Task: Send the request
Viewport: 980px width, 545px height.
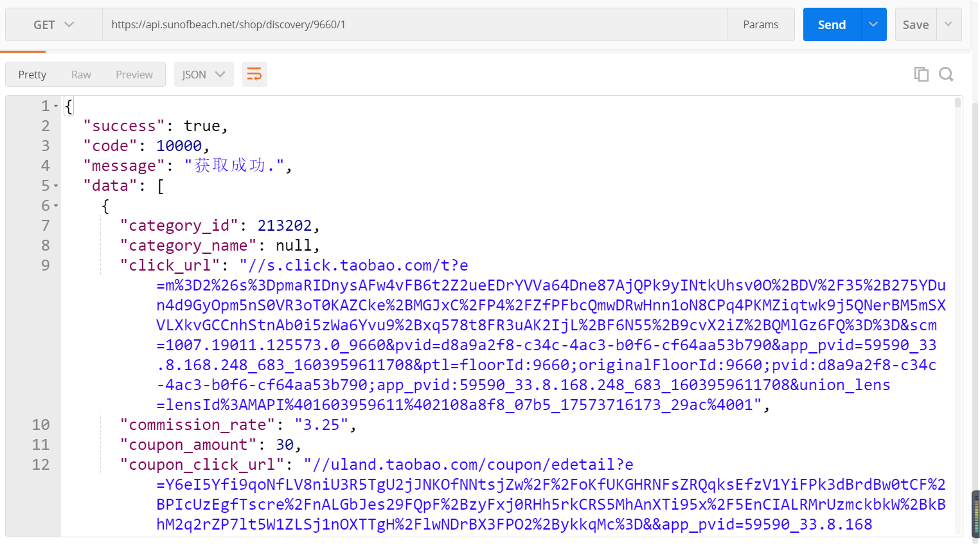Action: (832, 24)
